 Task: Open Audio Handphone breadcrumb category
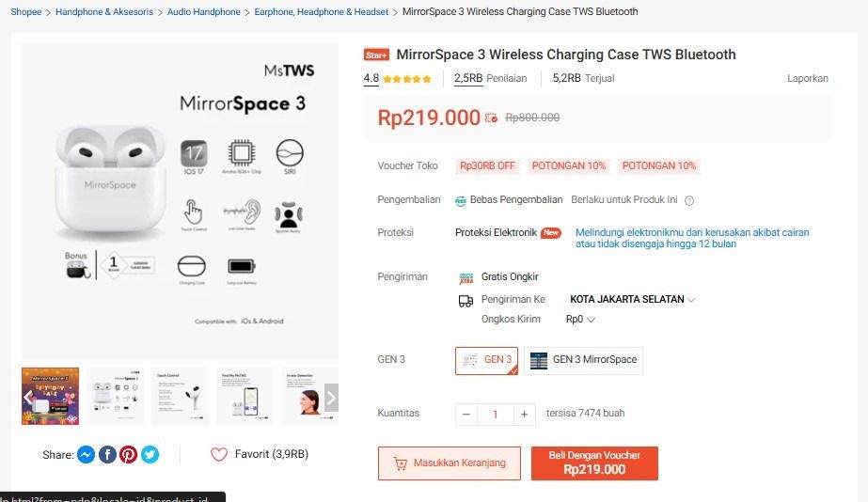point(203,12)
